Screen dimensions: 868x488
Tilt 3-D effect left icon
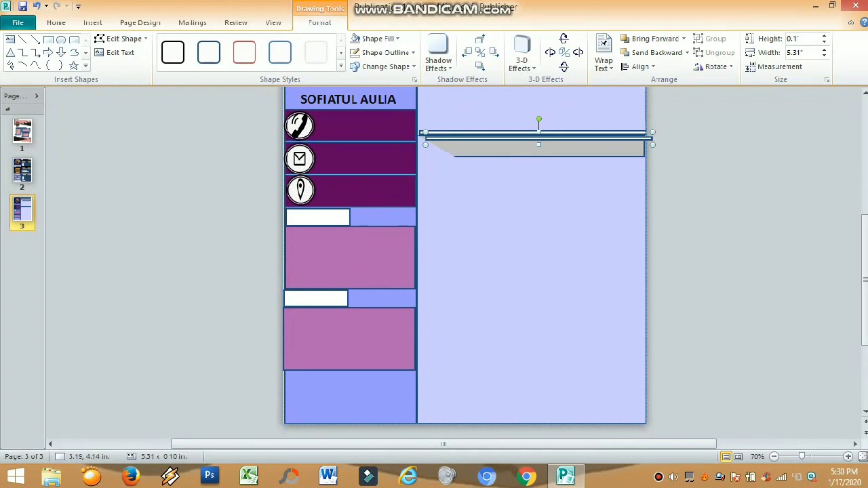(x=550, y=52)
